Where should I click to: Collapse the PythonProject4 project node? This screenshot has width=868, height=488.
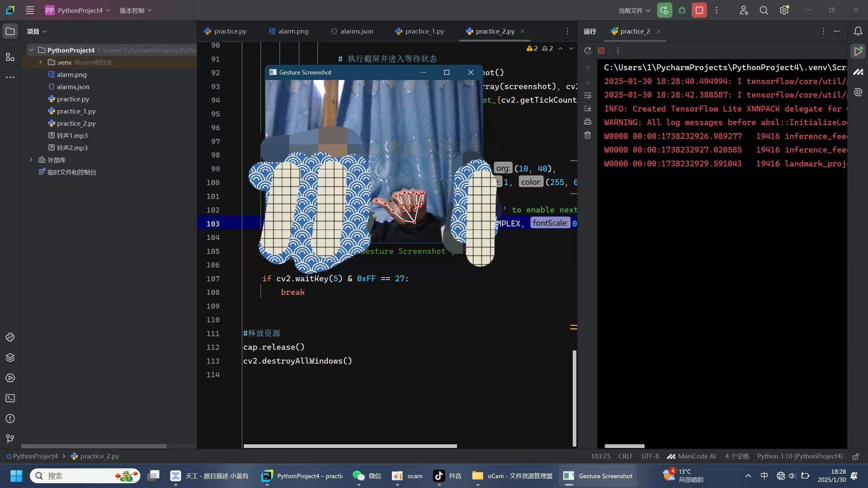[31, 50]
